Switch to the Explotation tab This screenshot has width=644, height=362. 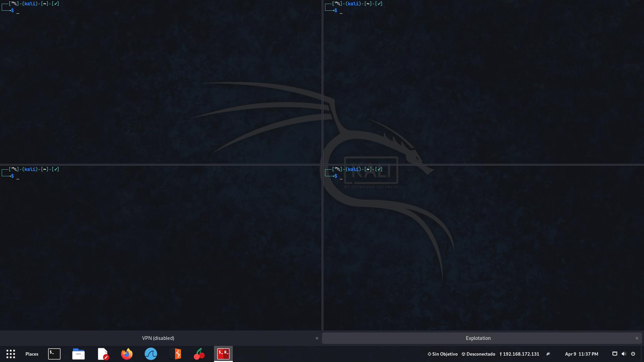click(478, 338)
